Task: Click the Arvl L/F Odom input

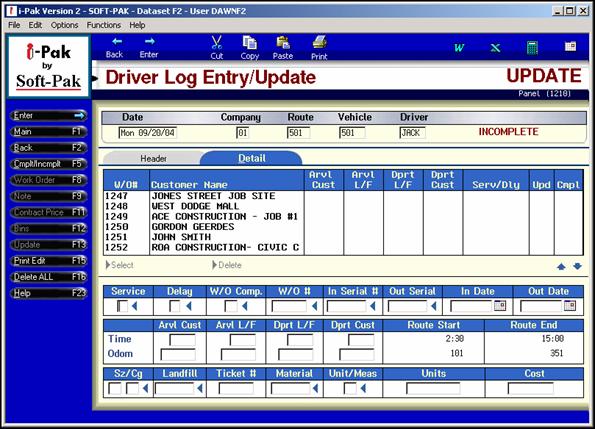Action: coord(238,355)
